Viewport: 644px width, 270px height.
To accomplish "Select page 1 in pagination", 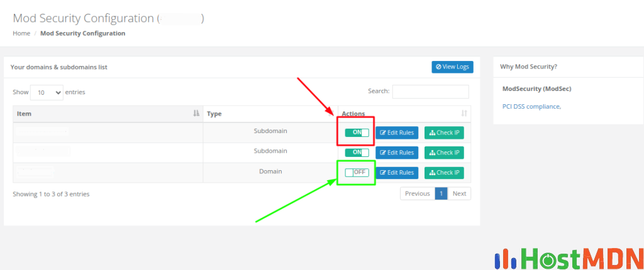I will (x=441, y=193).
